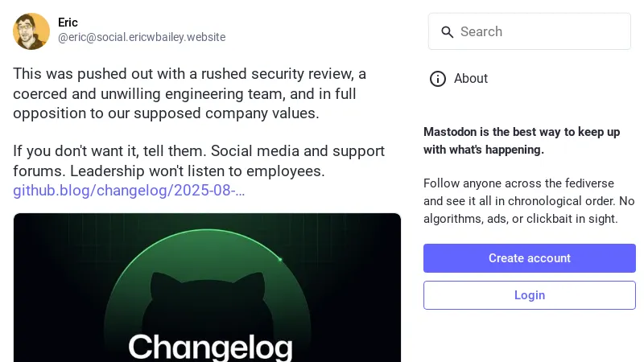Click the "supposed company values" line of the post
The image size is (644, 362).
point(166,113)
